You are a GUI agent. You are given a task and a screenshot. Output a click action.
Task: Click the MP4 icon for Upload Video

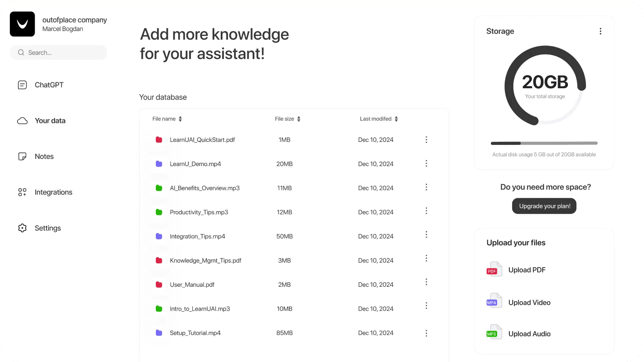tap(494, 302)
